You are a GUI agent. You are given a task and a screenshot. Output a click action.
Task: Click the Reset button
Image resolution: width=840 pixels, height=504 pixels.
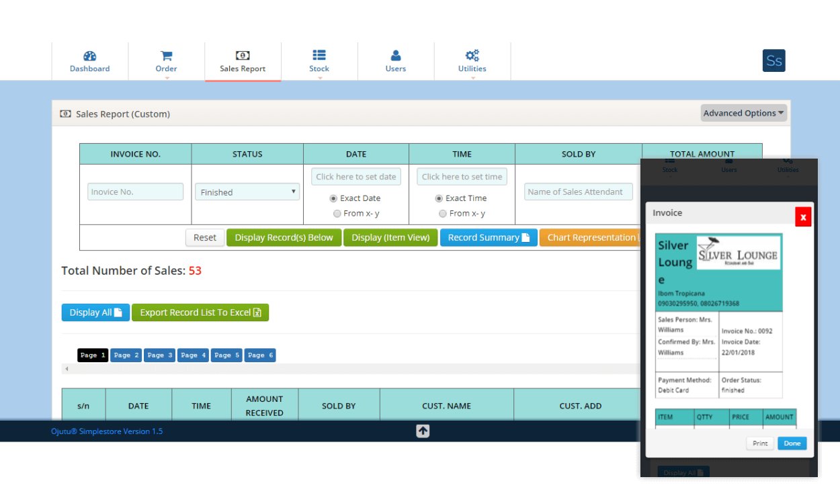[205, 238]
